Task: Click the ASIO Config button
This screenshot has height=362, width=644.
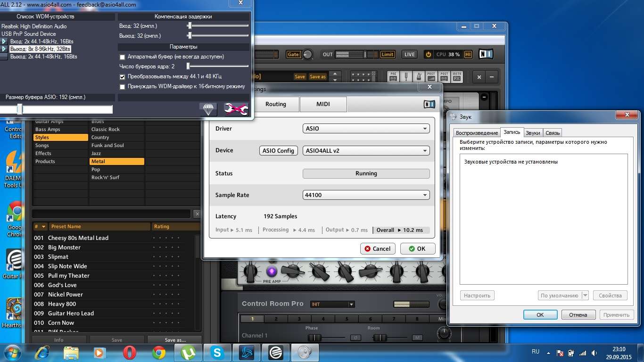Action: click(x=278, y=151)
